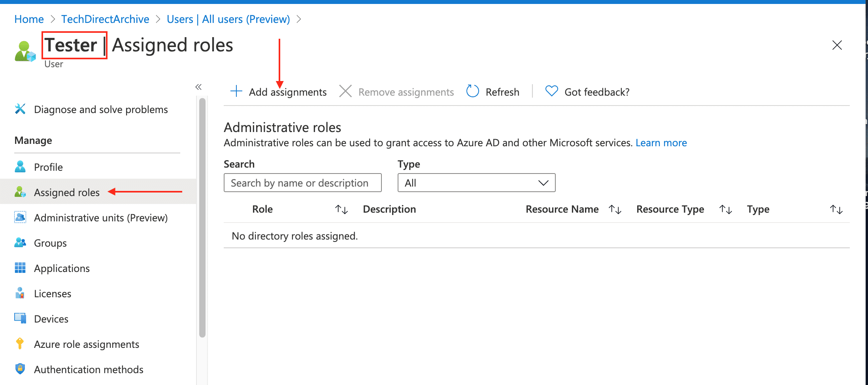The height and width of the screenshot is (385, 868).
Task: Click the search by name or description field
Action: coord(302,183)
